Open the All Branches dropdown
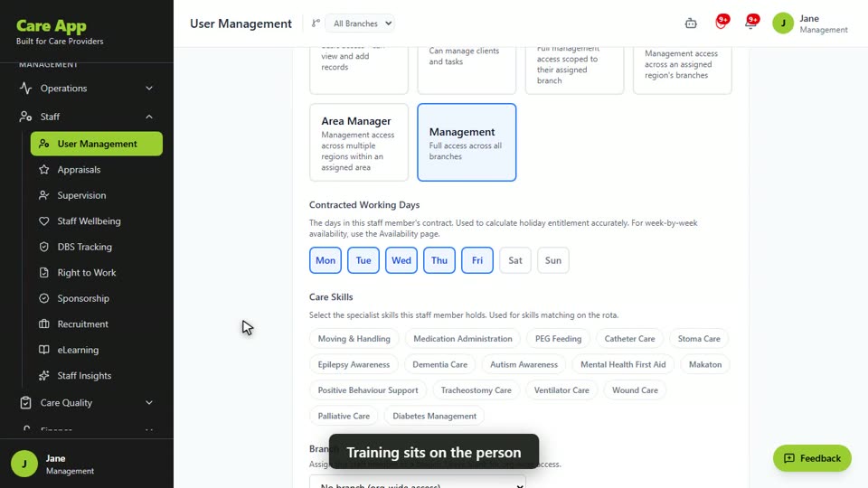This screenshot has height=488, width=868. click(361, 23)
